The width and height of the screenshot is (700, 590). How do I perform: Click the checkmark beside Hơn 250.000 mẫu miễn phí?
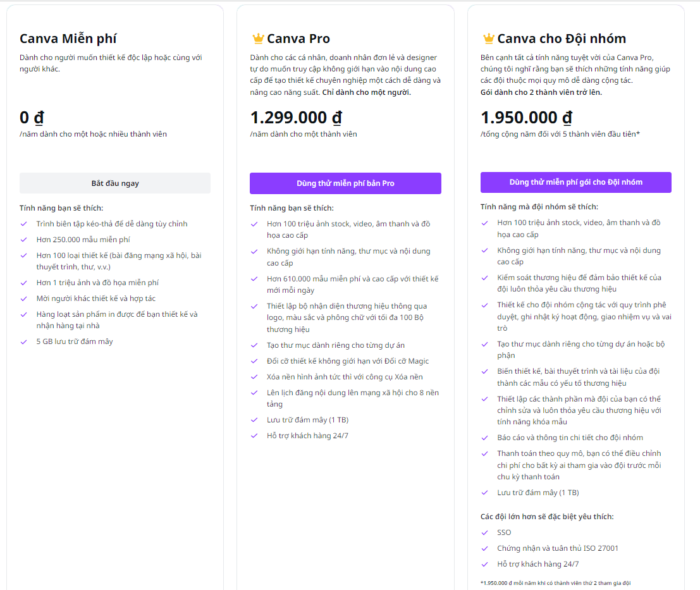[24, 240]
